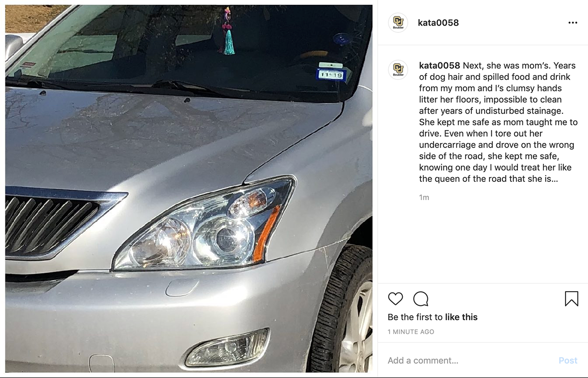
Task: Save the post with the bookmark icon
Action: pos(571,299)
